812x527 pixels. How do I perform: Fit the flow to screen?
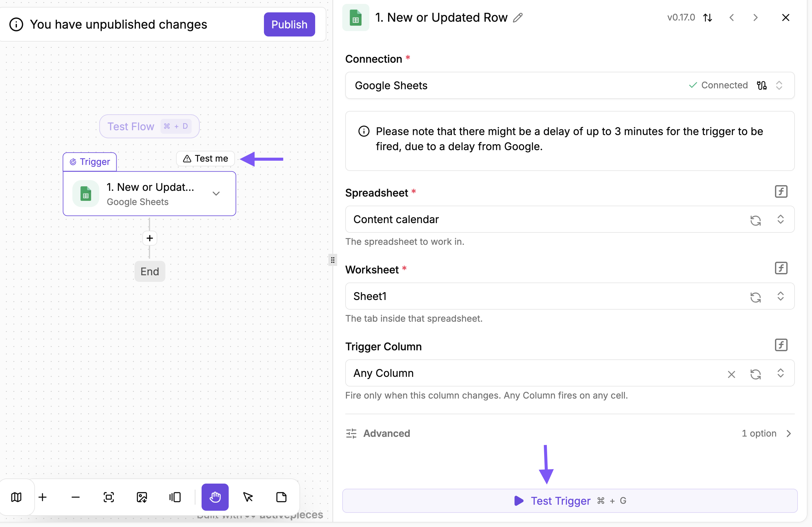(108, 497)
